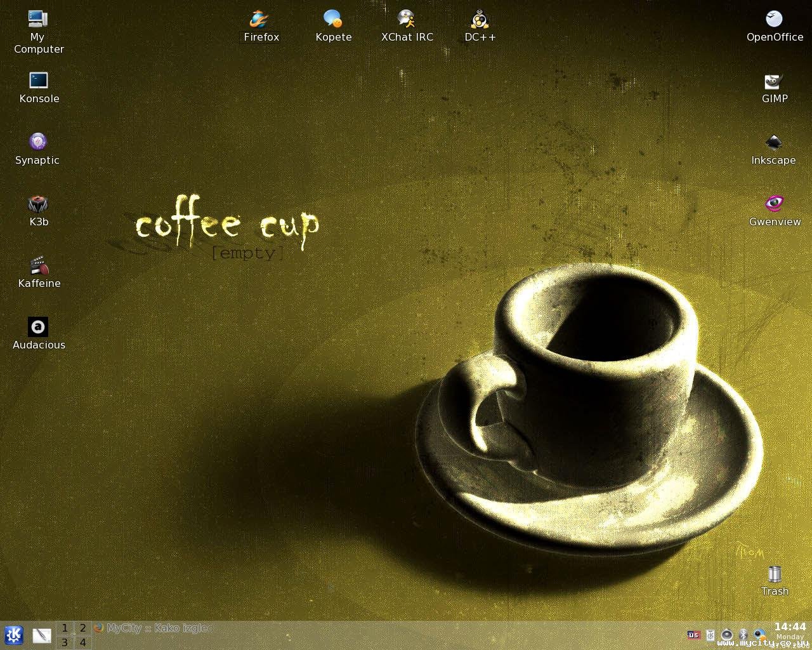
Task: Open the Kaffeine media player icon
Action: [39, 266]
